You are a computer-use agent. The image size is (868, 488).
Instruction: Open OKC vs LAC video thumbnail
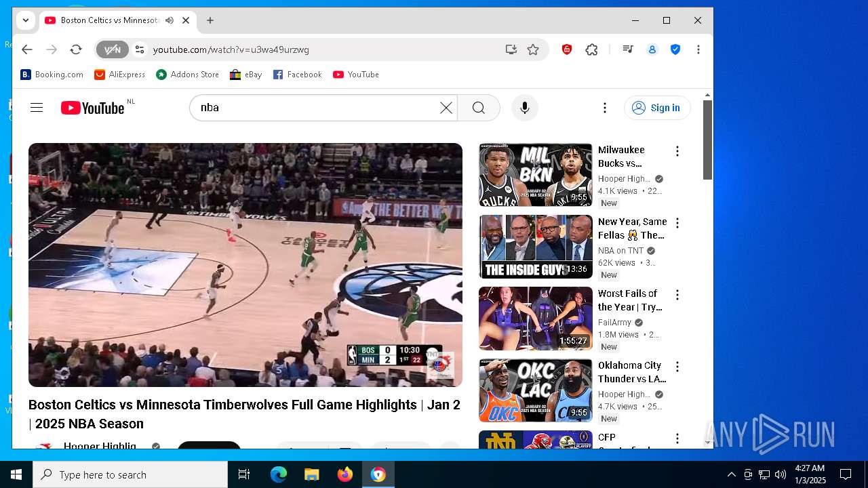coord(536,390)
